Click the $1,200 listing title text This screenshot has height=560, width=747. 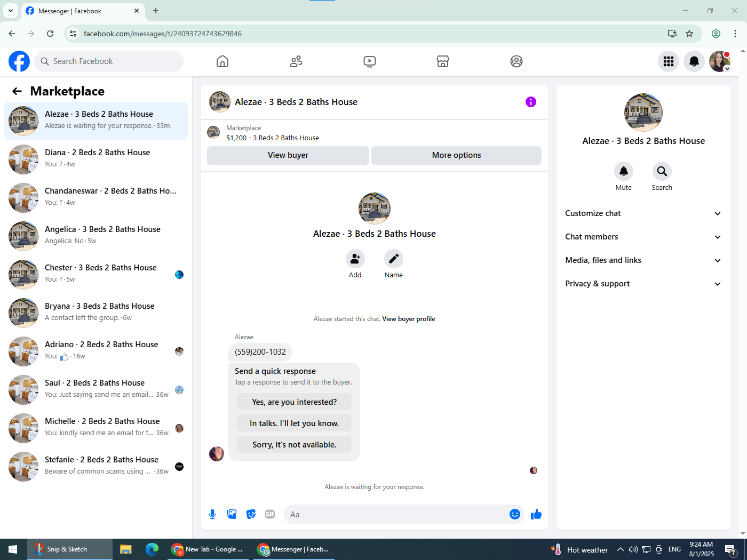click(x=273, y=138)
